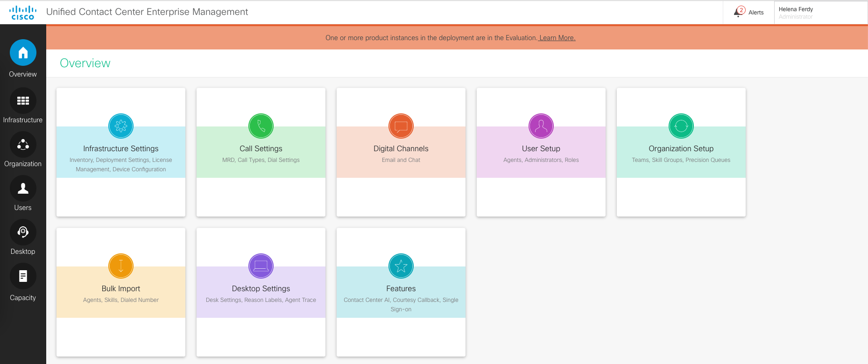Click the Alerts bell icon
This screenshot has width=868, height=364.
(739, 12)
